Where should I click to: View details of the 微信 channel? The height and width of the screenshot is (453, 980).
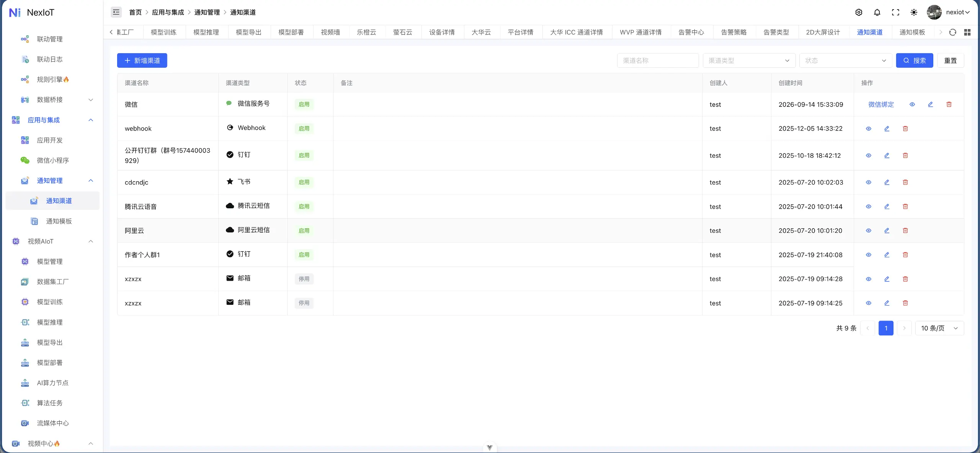pyautogui.click(x=912, y=104)
